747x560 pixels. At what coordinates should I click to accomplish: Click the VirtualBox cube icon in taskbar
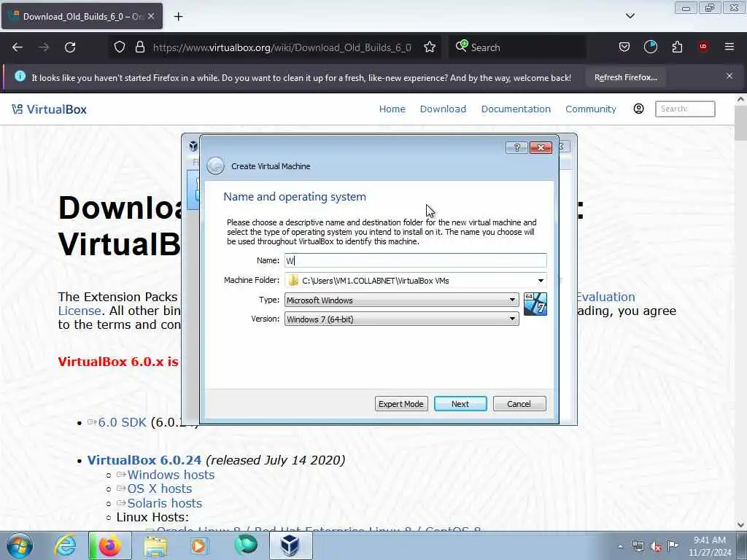tap(290, 545)
